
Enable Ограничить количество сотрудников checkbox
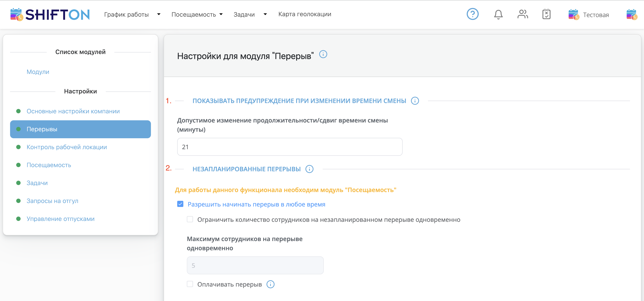pyautogui.click(x=190, y=219)
